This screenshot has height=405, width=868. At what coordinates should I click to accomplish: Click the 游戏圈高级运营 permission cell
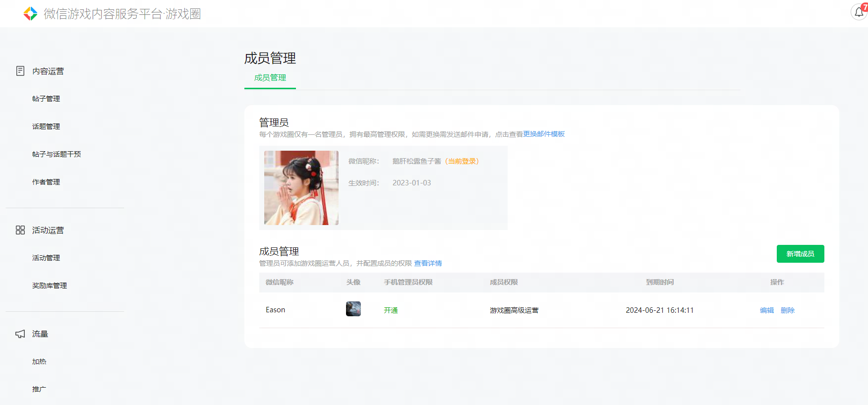[x=514, y=310]
